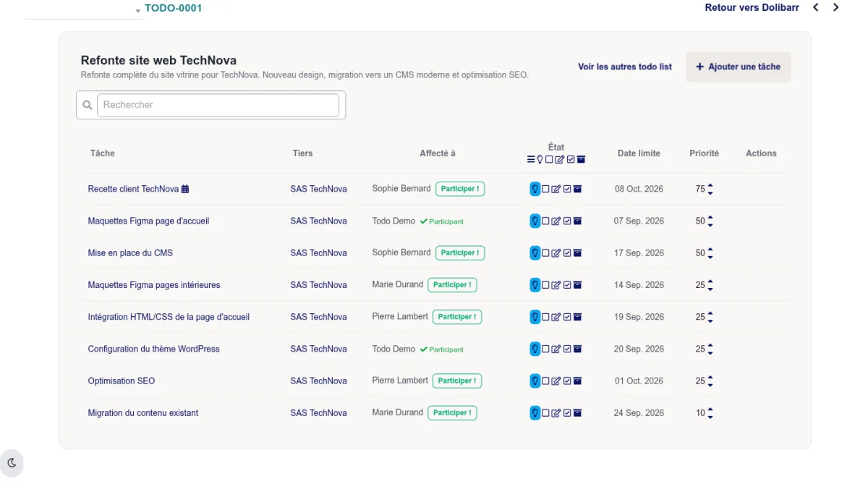The image size is (868, 492).
Task: Check the done box for Maquettes Figma page d'accueil
Action: pos(567,221)
